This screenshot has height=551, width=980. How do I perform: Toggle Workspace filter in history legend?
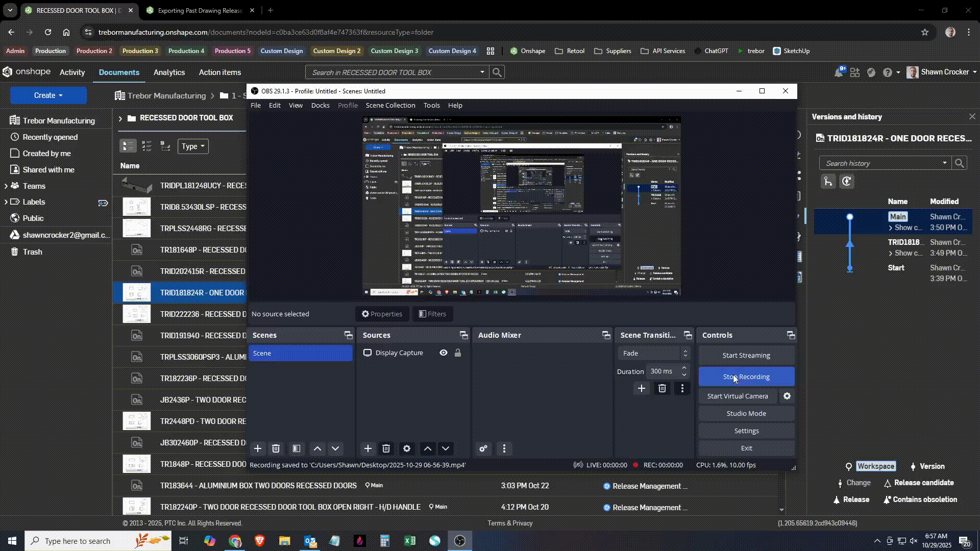click(x=875, y=466)
